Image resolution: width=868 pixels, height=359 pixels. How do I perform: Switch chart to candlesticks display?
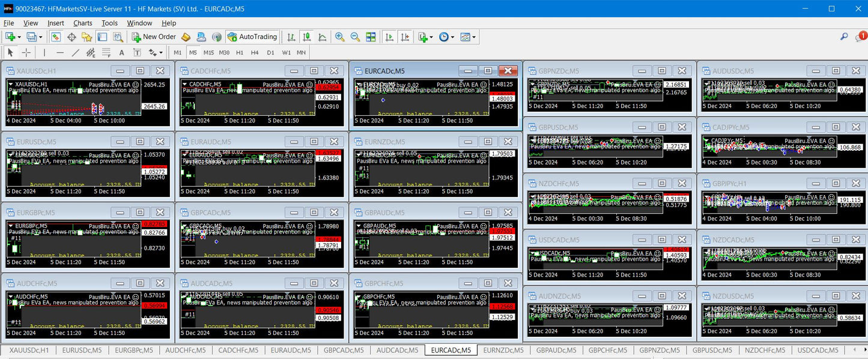pos(307,37)
